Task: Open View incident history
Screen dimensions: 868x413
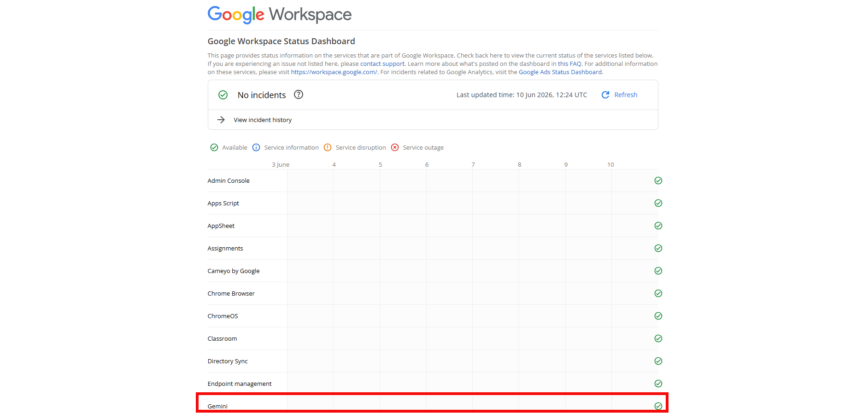Action: pyautogui.click(x=263, y=120)
